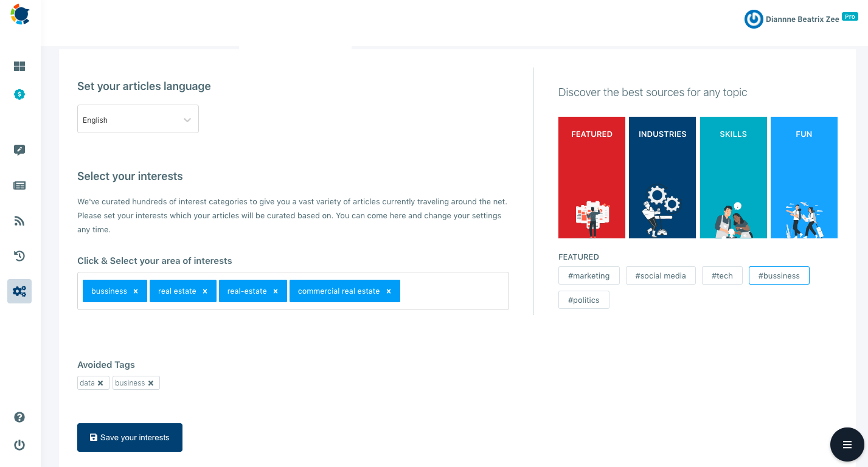Select the FUN topic card
Image resolution: width=868 pixels, height=467 pixels.
[804, 178]
